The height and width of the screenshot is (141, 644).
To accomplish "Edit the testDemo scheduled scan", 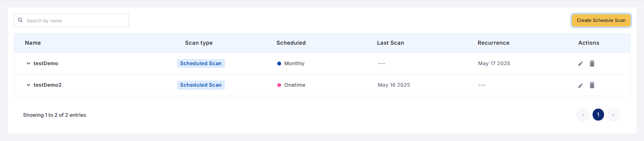I will pos(581,64).
